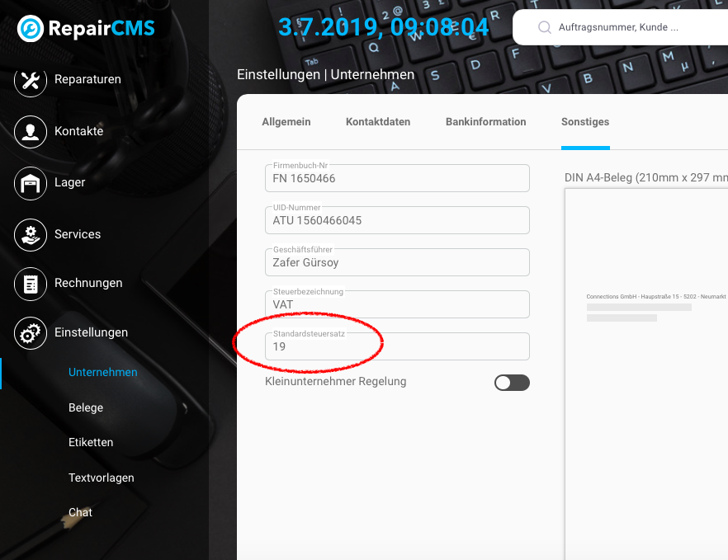Toggle the Kleinunternehmer Regelung switch
The width and height of the screenshot is (728, 560).
click(x=512, y=383)
